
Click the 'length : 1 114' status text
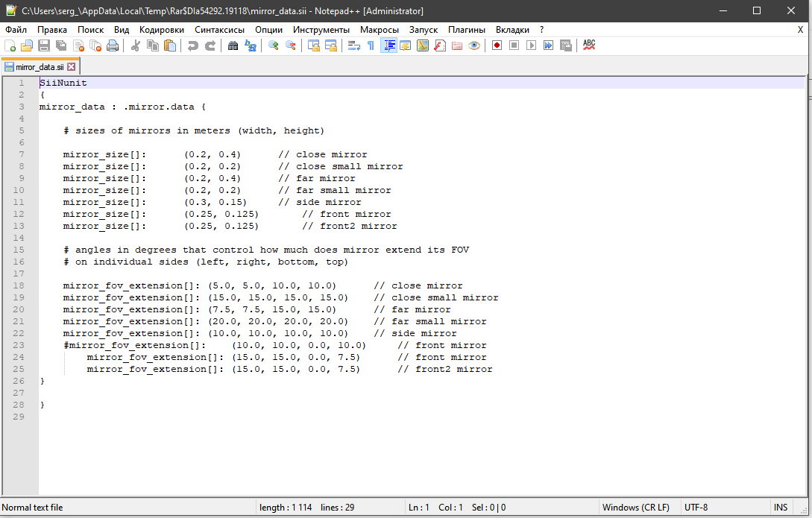tap(286, 507)
